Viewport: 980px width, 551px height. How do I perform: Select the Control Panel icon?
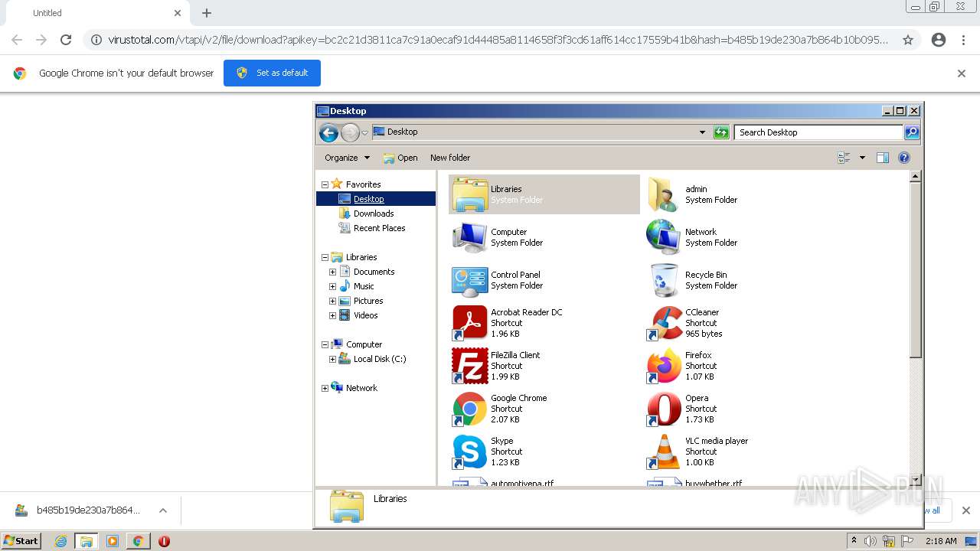click(x=469, y=280)
